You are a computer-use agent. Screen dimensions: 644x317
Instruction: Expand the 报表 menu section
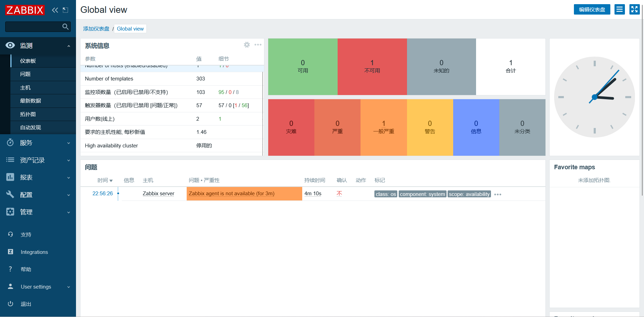(69, 178)
